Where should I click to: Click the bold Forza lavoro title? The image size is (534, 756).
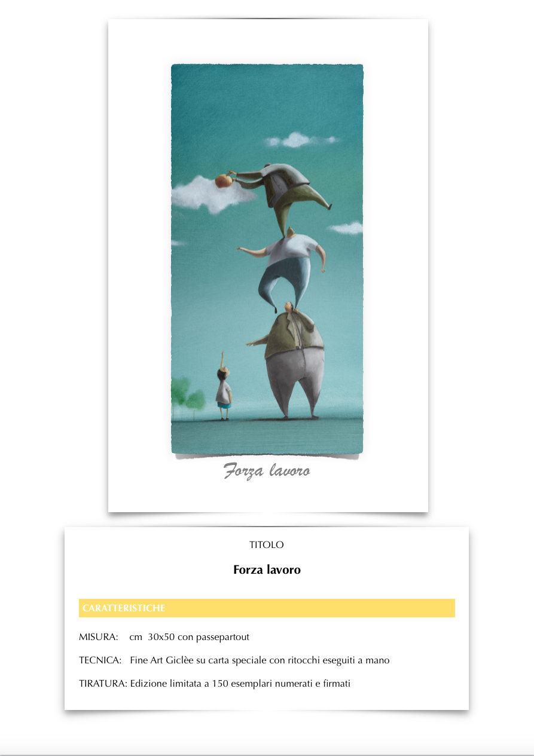(267, 570)
